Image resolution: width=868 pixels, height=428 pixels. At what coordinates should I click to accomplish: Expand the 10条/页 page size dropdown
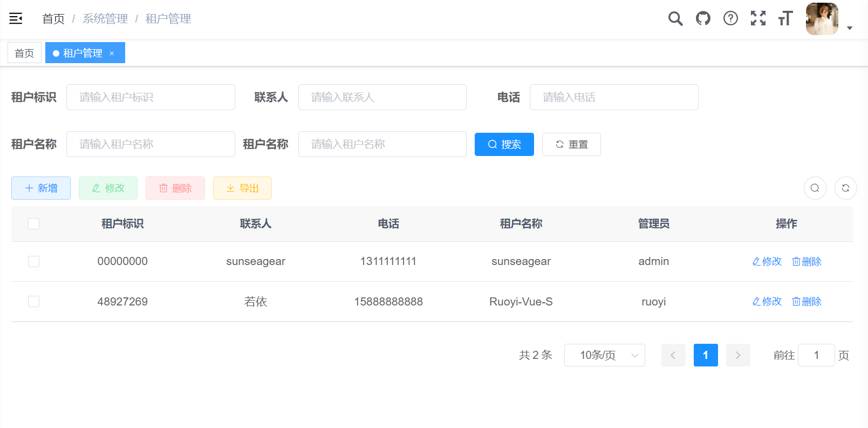[x=604, y=355]
